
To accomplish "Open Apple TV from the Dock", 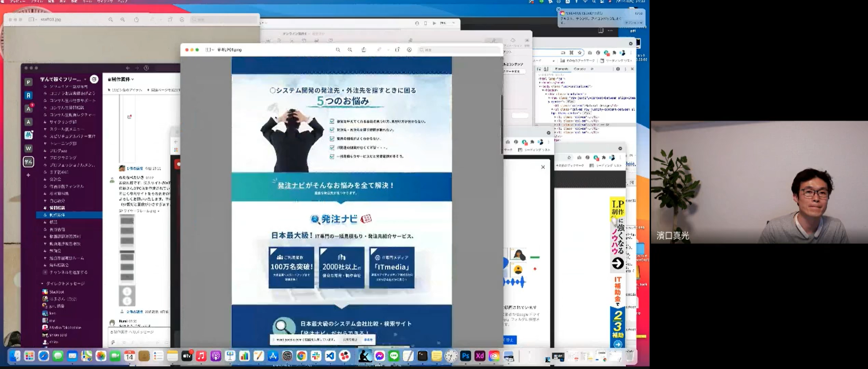I will (x=187, y=356).
